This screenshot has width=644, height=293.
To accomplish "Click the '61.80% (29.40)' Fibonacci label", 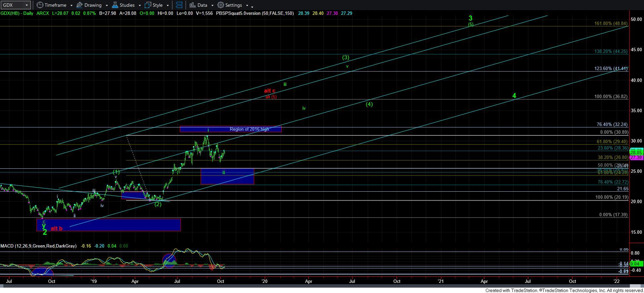I will tap(612, 142).
